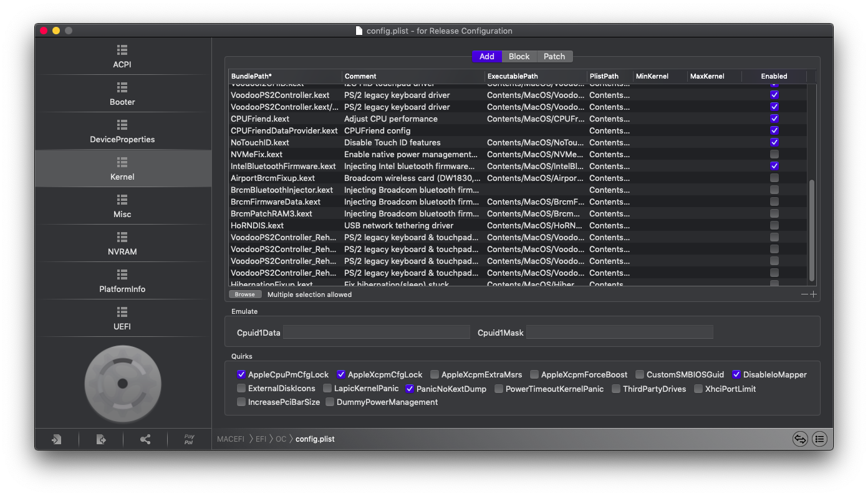The width and height of the screenshot is (868, 496).
Task: Click the kext table vertical scrollbar
Action: pyautogui.click(x=811, y=231)
